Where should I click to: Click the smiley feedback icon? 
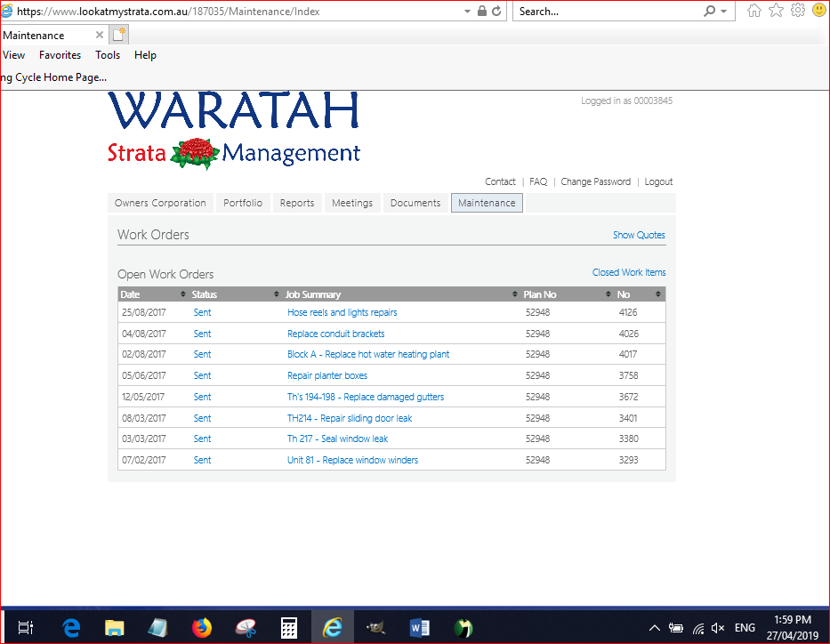[x=819, y=10]
